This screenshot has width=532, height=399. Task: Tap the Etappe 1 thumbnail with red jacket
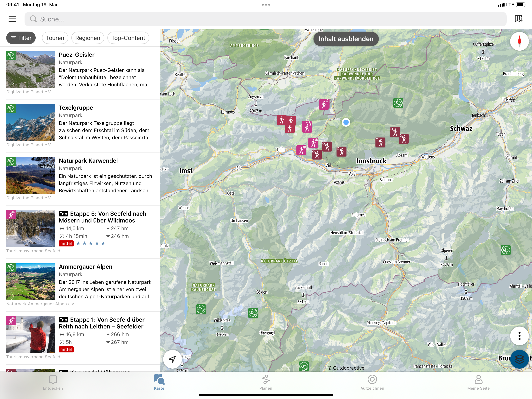(x=31, y=334)
